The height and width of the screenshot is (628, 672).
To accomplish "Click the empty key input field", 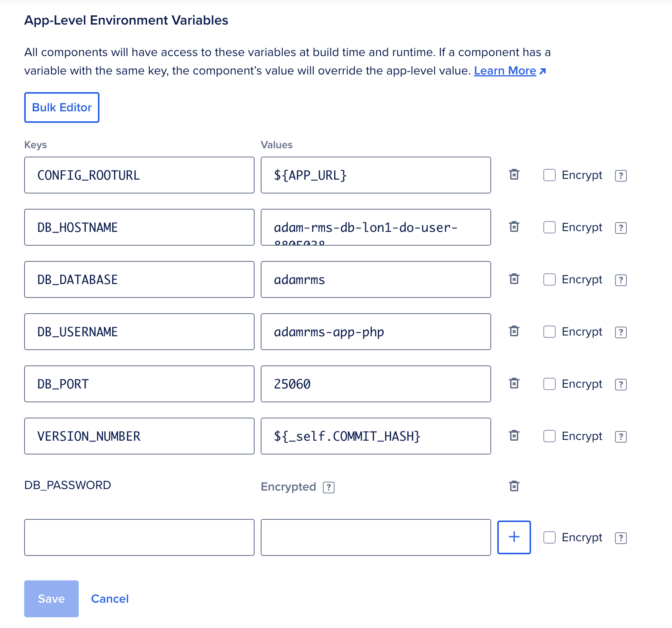I will click(x=139, y=537).
